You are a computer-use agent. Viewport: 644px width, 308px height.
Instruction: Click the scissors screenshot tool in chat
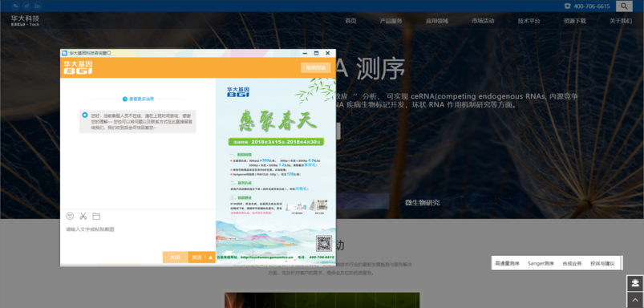point(83,216)
